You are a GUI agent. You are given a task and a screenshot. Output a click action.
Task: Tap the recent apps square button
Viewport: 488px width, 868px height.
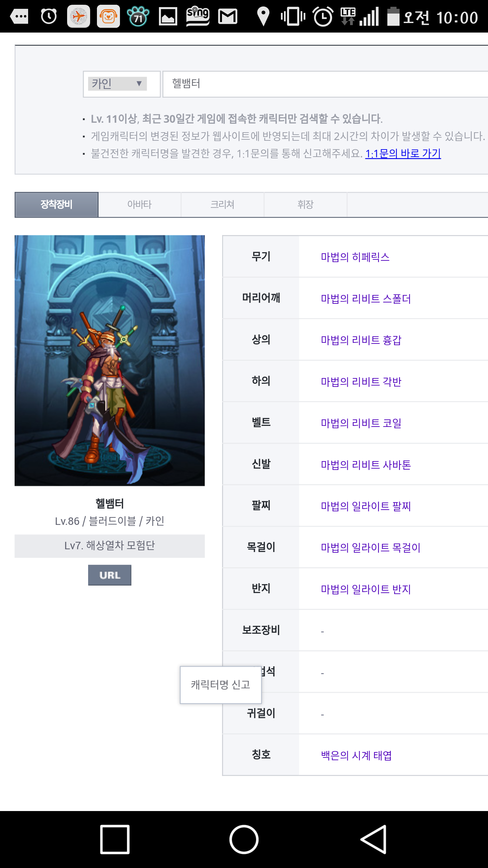coord(115,840)
